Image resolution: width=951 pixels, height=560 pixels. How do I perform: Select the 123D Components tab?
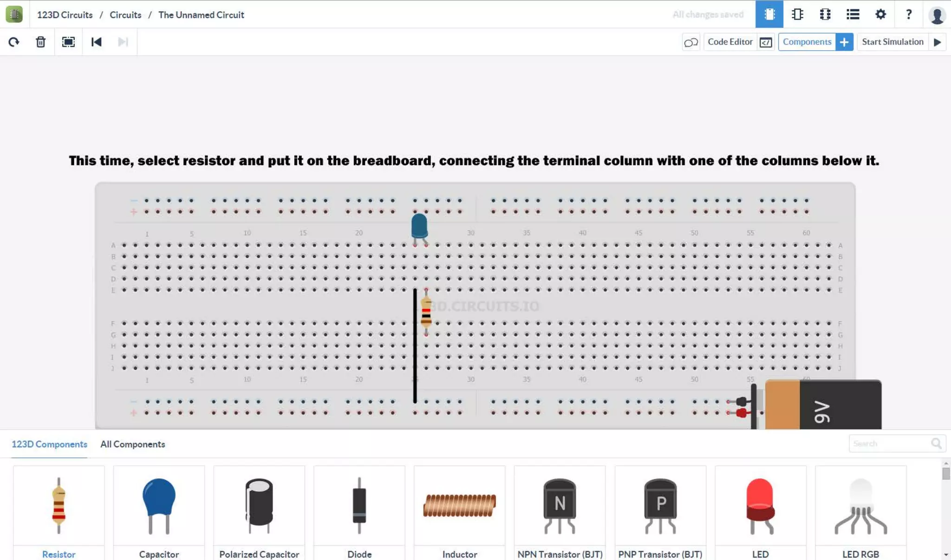tap(49, 444)
